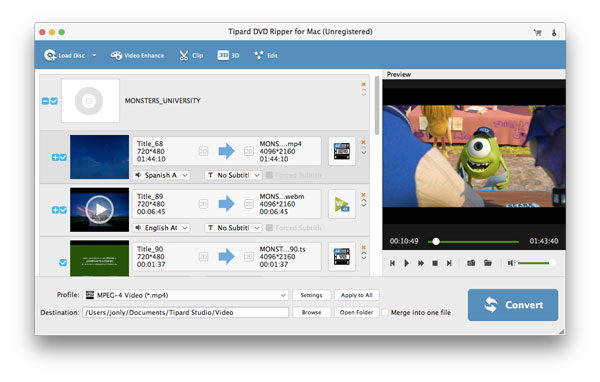This screenshot has width=600, height=382.
Task: Stop the preview playback
Action: [435, 263]
